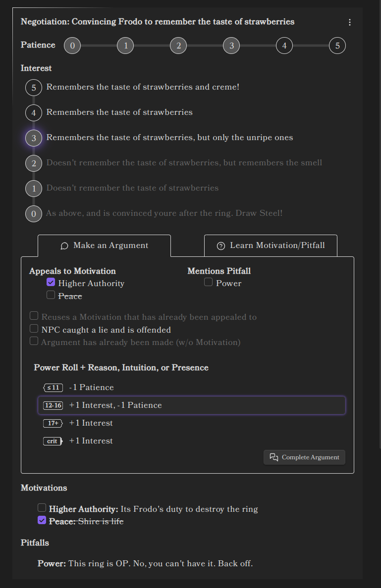Switch to the Make an Argument tab
This screenshot has height=588, width=381.
click(104, 245)
